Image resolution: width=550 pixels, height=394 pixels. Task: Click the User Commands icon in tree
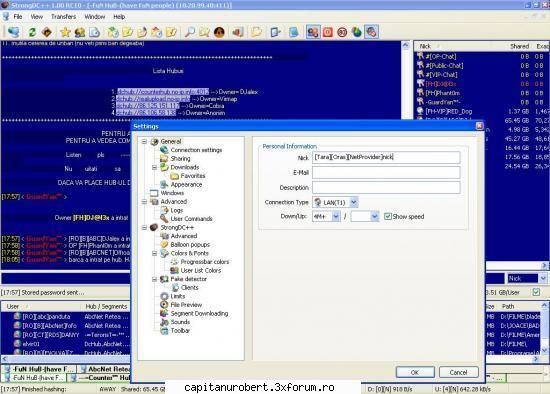click(x=164, y=219)
